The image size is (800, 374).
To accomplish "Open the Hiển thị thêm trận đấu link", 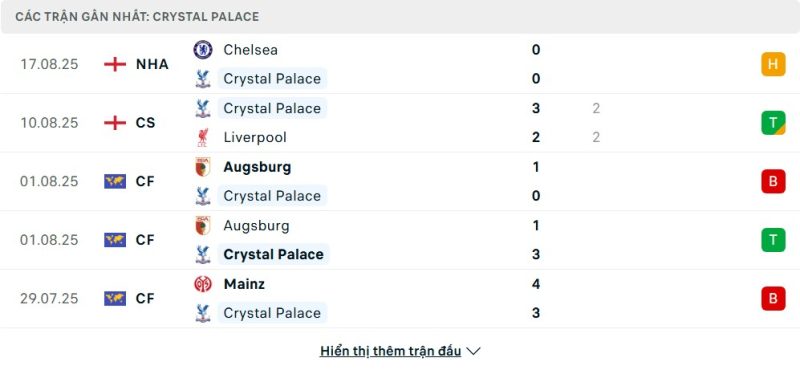I will coord(390,351).
